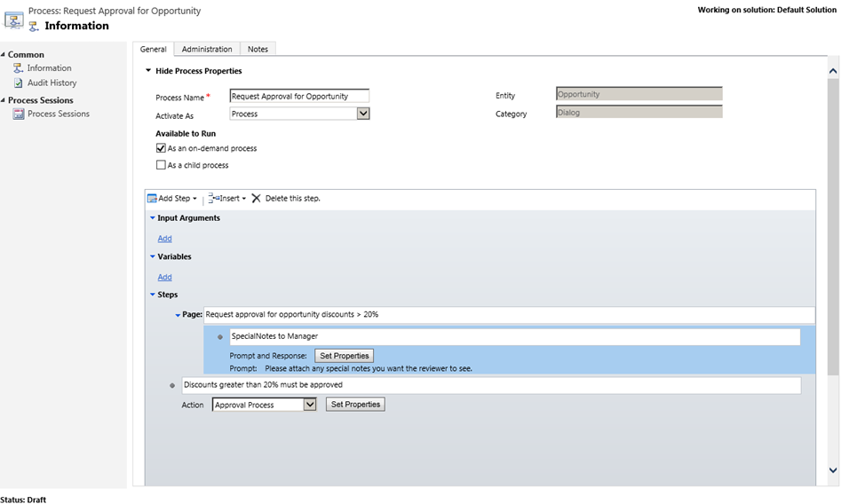Switch to the General tab
This screenshot has height=504, width=841.
154,49
